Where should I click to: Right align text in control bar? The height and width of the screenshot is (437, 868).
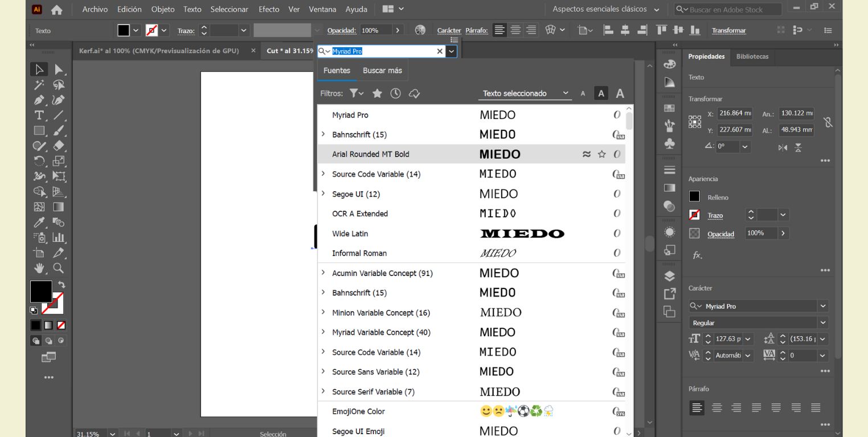(531, 30)
